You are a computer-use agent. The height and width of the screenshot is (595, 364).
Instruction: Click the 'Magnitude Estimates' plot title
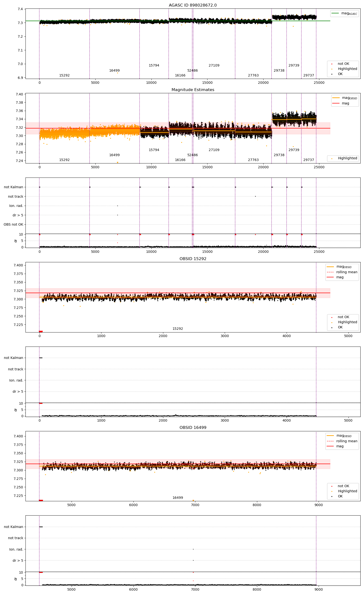point(193,90)
